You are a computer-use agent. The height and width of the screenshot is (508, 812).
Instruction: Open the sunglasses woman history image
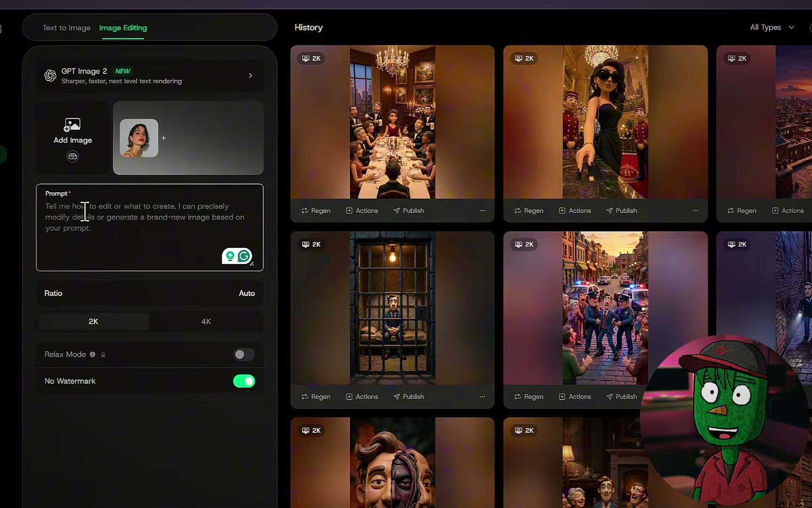(605, 122)
